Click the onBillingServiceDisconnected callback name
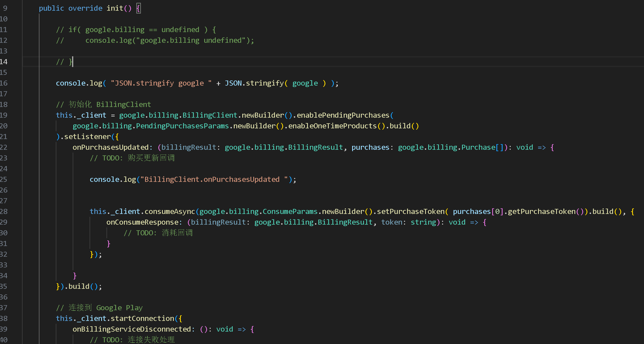Viewport: 644px width, 344px height. tap(132, 329)
